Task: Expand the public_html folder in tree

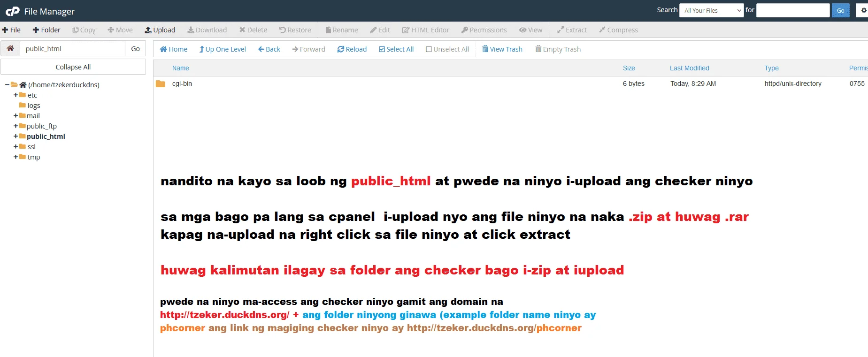Action: click(x=15, y=137)
